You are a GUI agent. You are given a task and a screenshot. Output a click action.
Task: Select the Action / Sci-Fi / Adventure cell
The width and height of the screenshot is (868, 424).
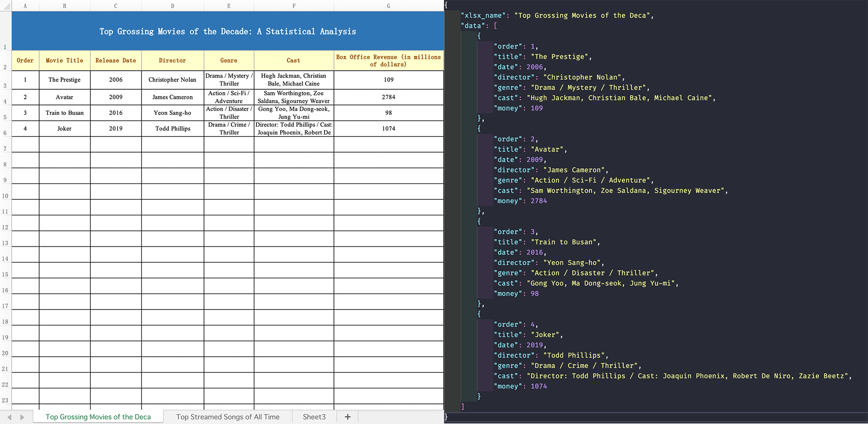229,97
